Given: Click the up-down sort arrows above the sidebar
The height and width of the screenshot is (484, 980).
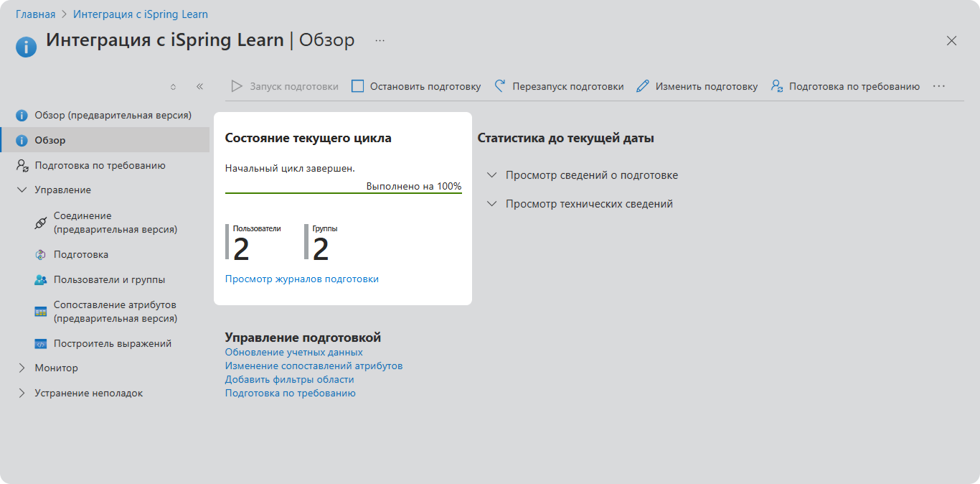Looking at the screenshot, I should [173, 86].
